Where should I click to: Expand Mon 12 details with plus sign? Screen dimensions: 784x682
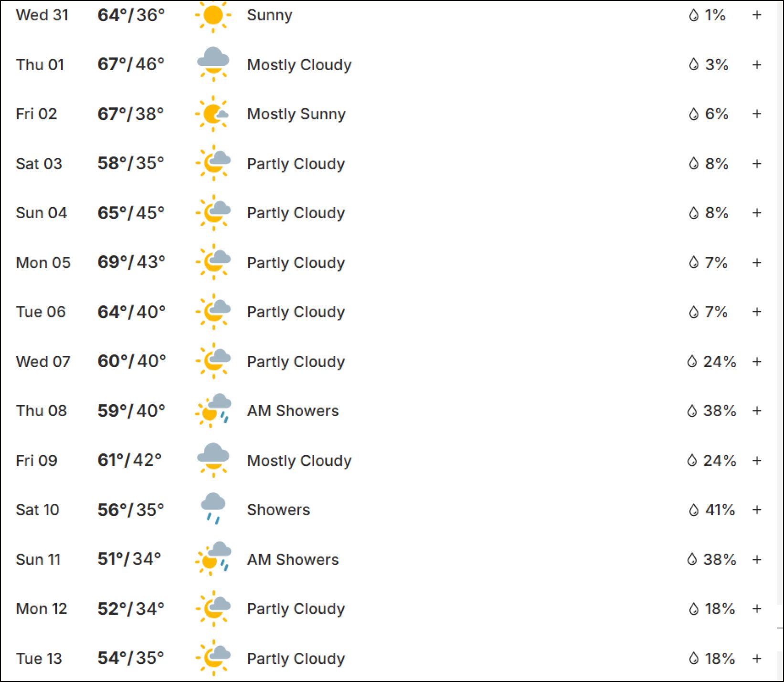[x=757, y=609]
